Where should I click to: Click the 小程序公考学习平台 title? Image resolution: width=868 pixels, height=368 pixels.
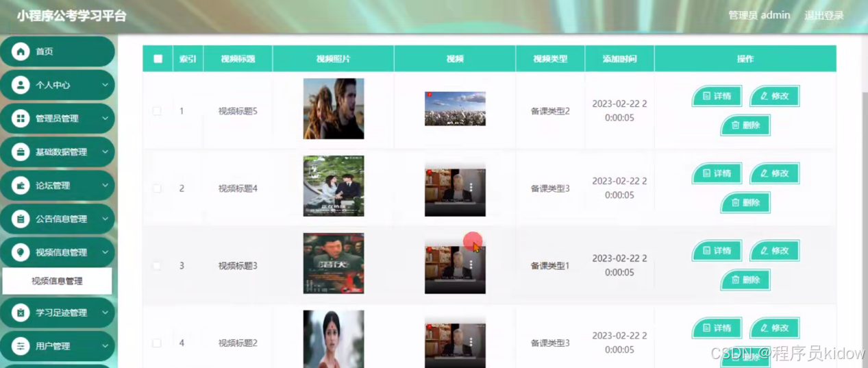tap(72, 16)
